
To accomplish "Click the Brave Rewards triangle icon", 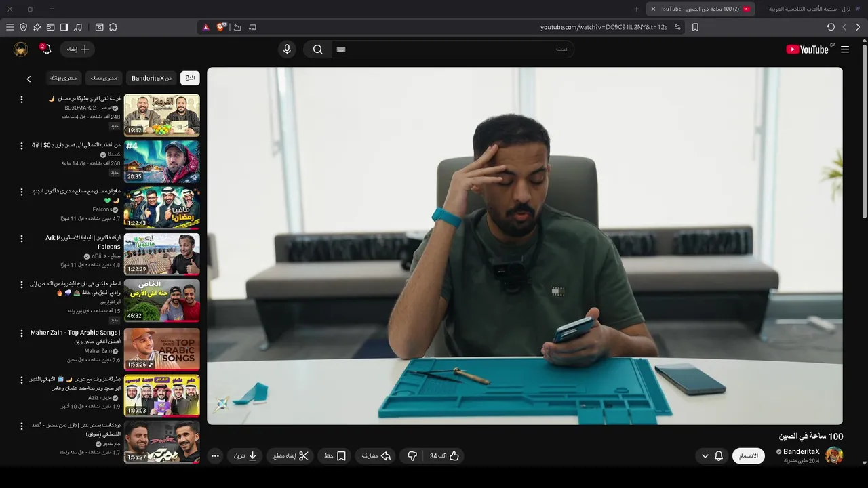I will pos(206,27).
